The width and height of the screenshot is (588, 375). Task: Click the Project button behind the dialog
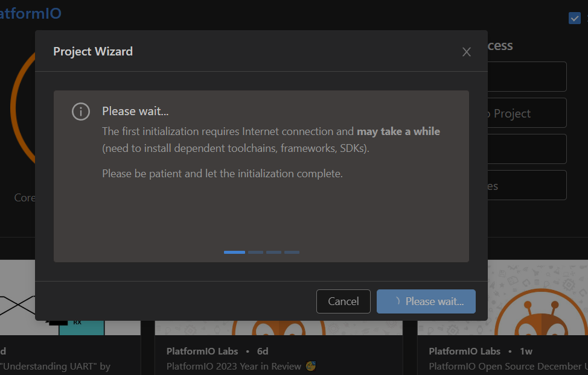tap(527, 113)
